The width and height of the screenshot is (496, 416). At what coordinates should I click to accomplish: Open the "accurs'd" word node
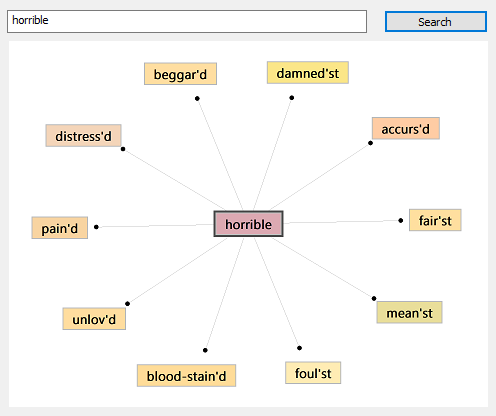[x=406, y=128]
